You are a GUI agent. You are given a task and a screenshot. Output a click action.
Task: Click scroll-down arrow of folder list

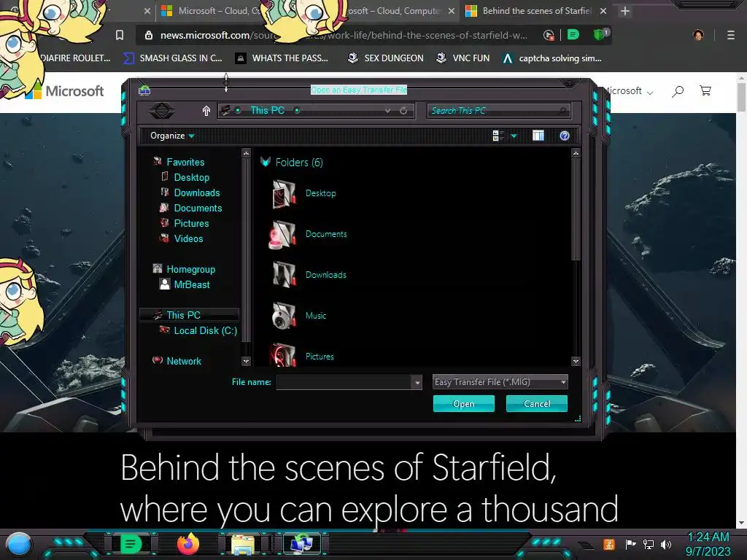(576, 362)
